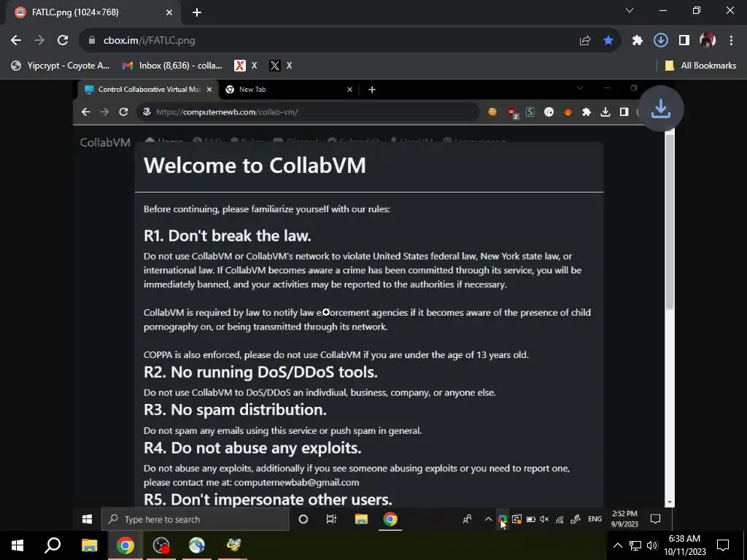This screenshot has height=560, width=747.
Task: Go back using the outer Chrome back arrow
Action: (16, 41)
